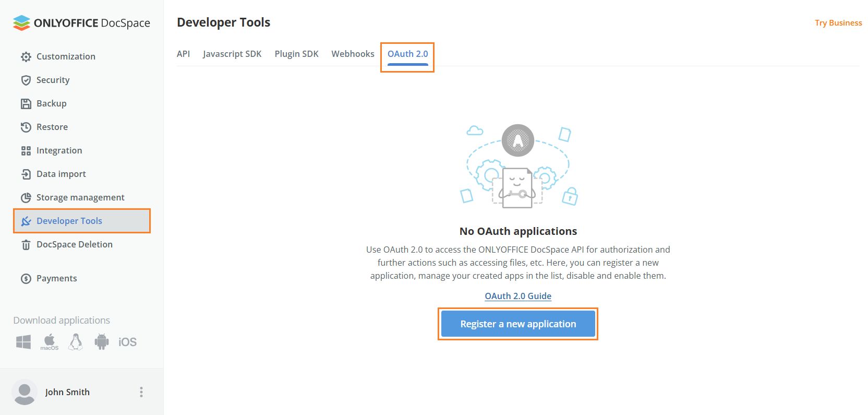Download the macOS desktop app
The height and width of the screenshot is (415, 868).
50,342
